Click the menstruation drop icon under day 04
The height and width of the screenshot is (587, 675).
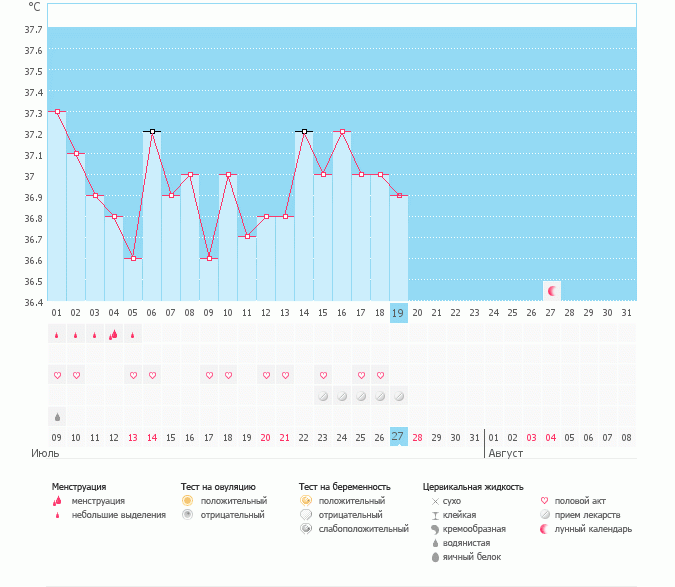coord(114,335)
